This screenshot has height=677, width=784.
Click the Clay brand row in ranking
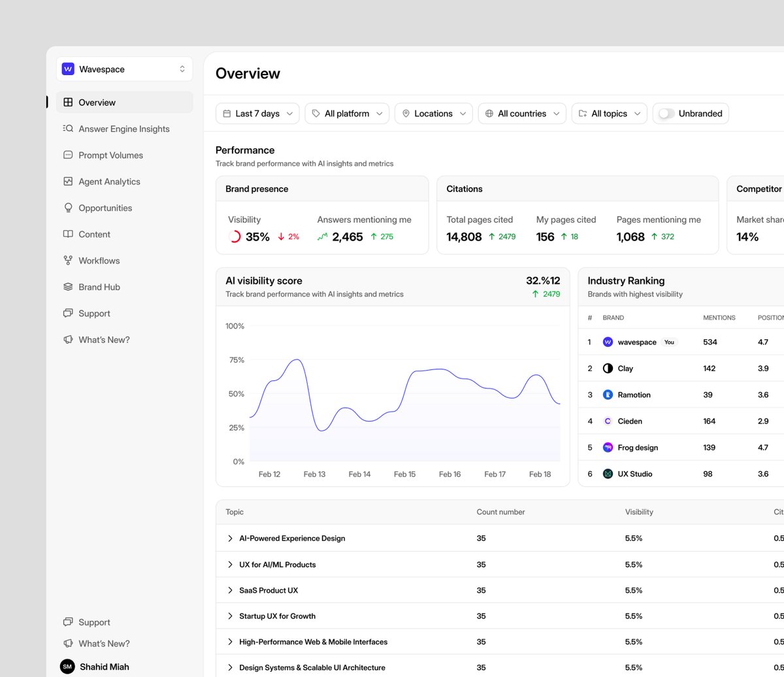681,369
